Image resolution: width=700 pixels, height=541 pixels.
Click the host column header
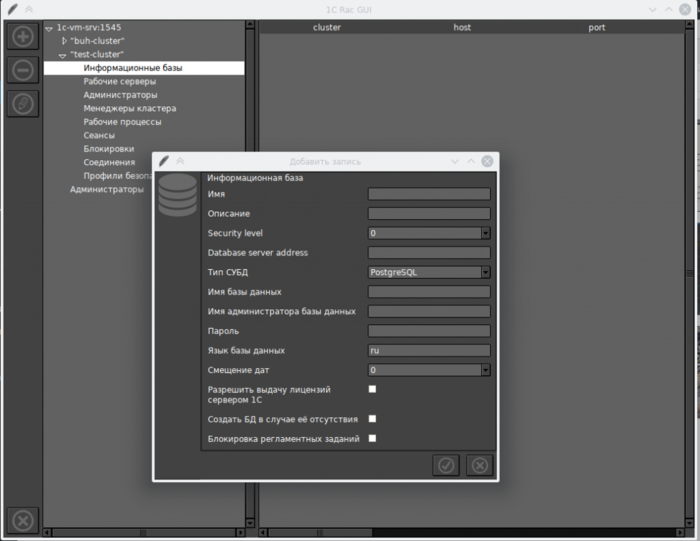tap(462, 27)
